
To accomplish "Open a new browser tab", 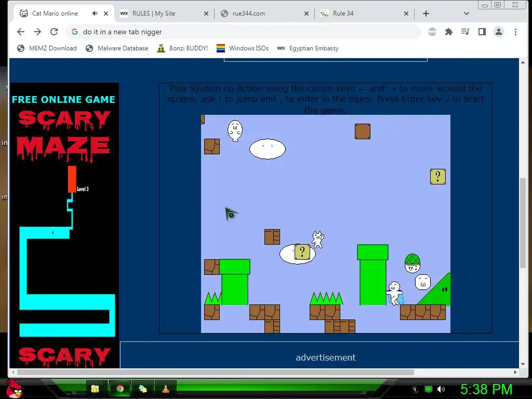I will point(426,14).
